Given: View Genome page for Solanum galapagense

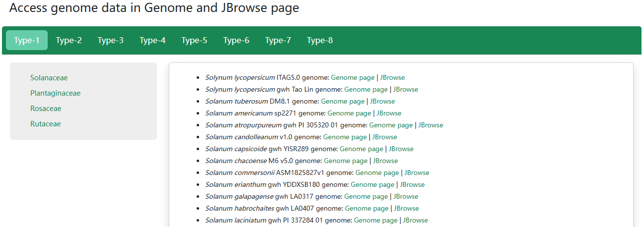Looking at the screenshot, I should [x=366, y=196].
